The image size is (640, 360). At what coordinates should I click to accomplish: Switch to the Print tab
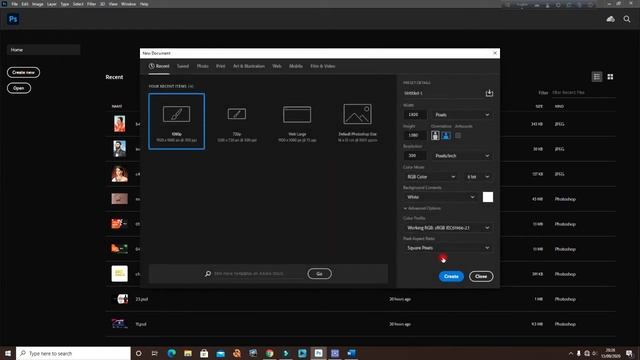click(x=221, y=66)
